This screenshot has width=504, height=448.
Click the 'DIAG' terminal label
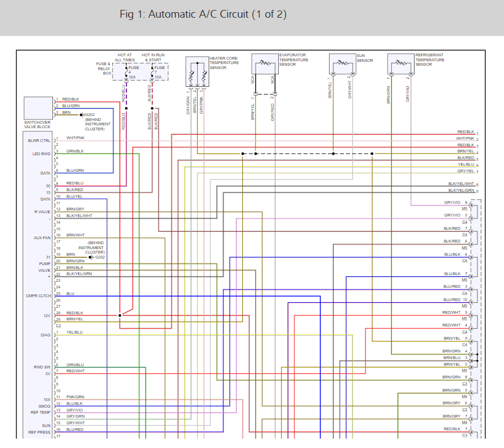(x=45, y=335)
